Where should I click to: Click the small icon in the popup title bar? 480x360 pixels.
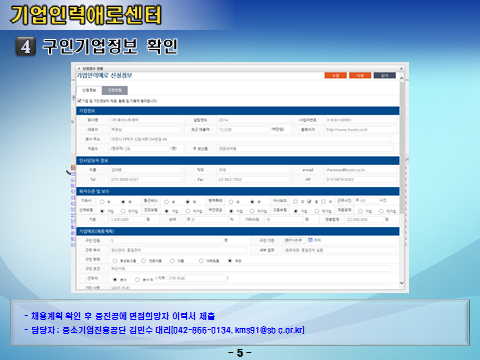(x=79, y=68)
